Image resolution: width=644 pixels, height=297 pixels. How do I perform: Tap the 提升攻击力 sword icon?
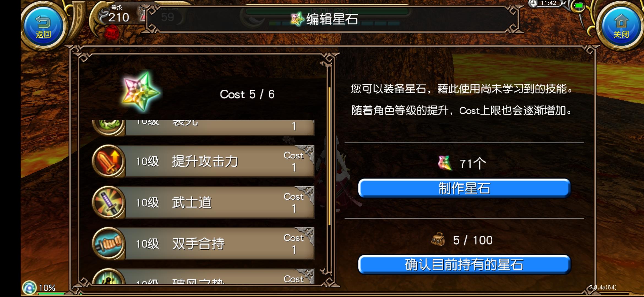pyautogui.click(x=109, y=161)
